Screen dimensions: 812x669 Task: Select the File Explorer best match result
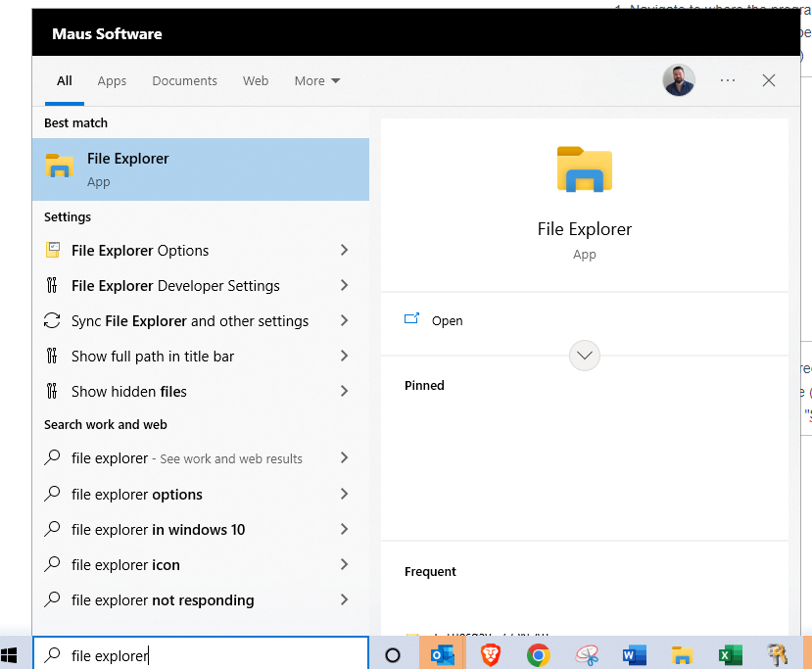tap(201, 169)
